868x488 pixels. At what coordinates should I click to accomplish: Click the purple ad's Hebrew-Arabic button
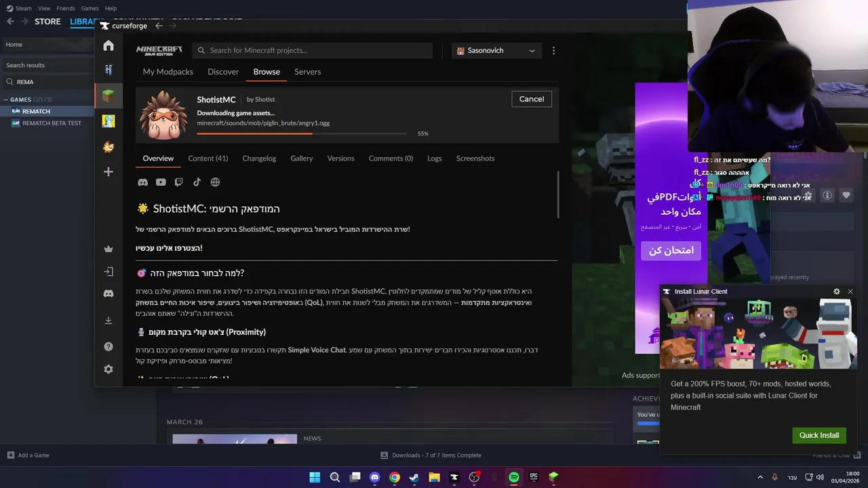[671, 251]
